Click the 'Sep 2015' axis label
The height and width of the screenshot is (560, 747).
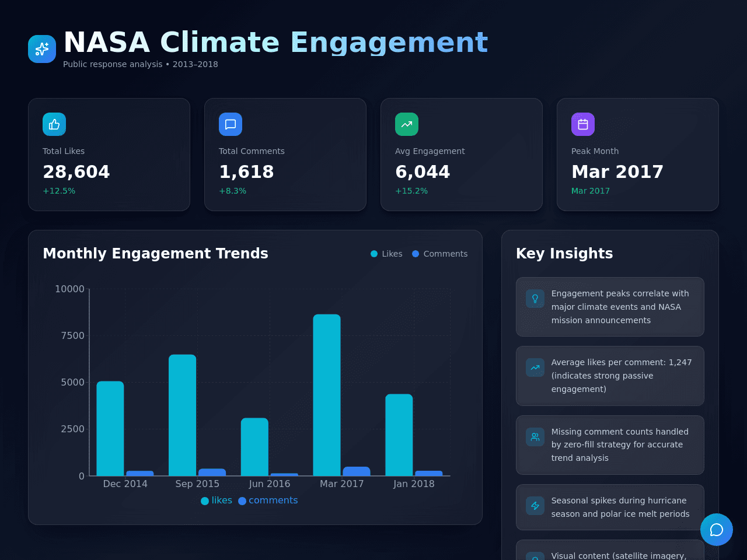(197, 484)
